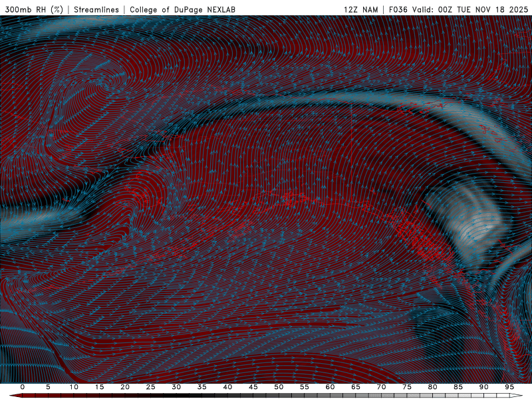The image size is (532, 399).
Task: Click the 'F036' forecast hour text
Action: [398, 9]
